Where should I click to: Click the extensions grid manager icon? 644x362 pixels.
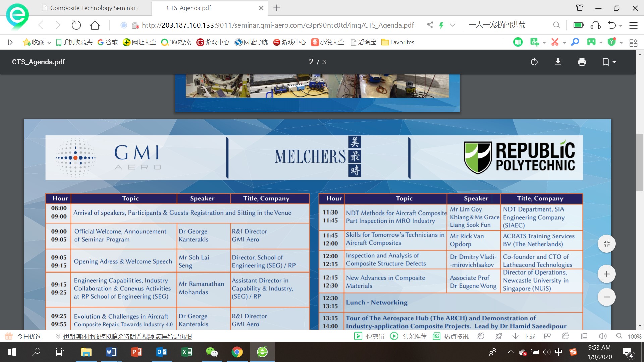point(633,42)
